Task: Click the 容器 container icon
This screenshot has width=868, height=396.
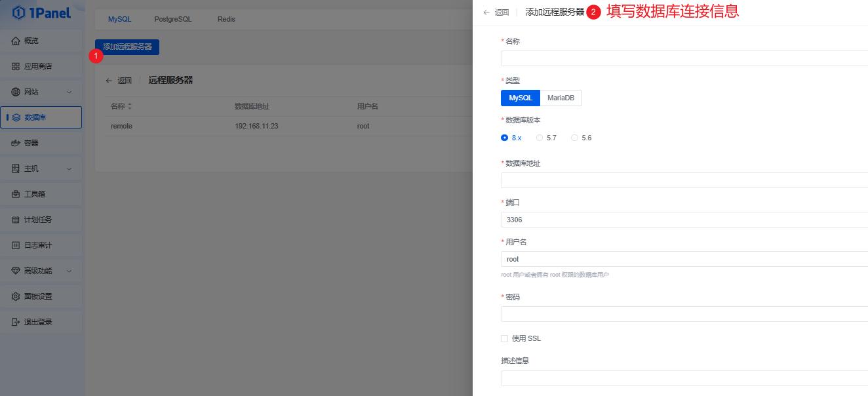Action: [16, 143]
